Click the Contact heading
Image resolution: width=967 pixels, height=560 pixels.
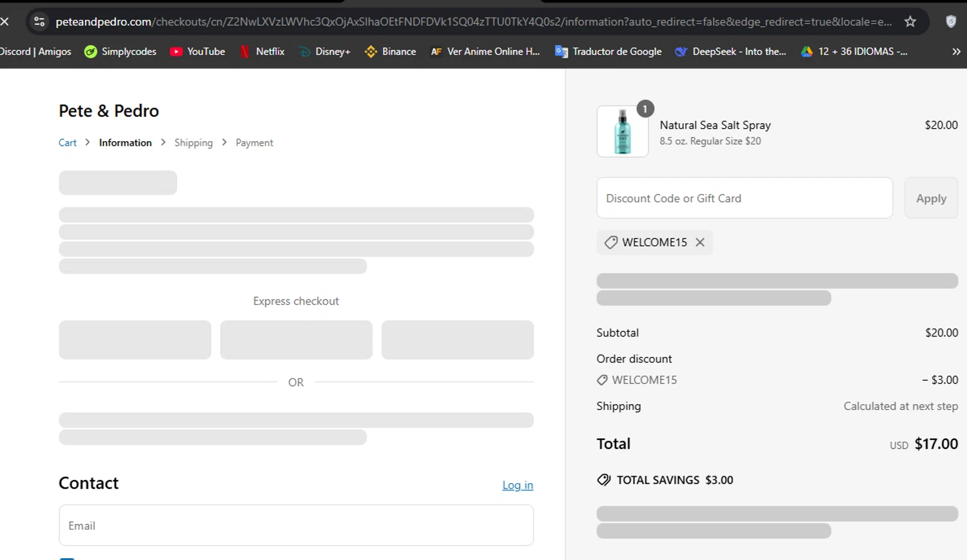pos(88,483)
